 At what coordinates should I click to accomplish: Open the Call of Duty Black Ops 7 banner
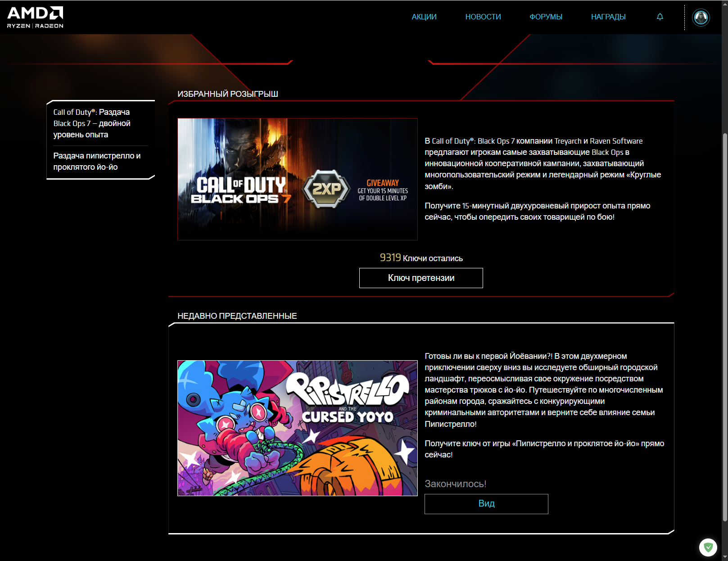[x=298, y=179]
